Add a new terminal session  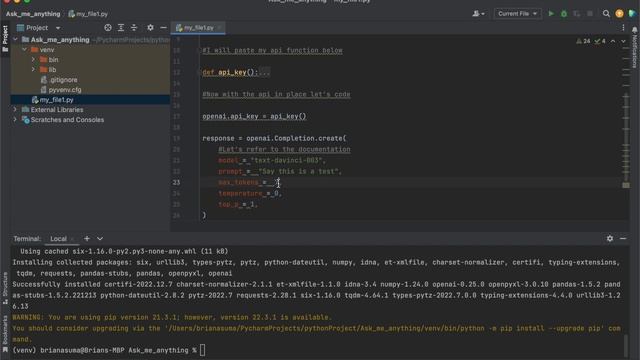[87, 238]
